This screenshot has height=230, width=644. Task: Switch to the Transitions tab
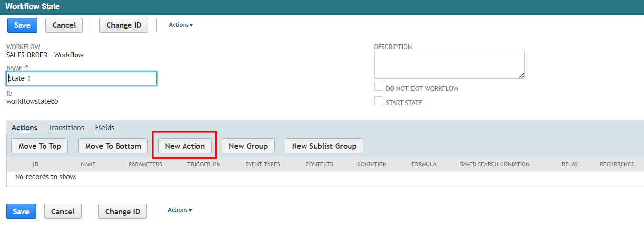(x=66, y=128)
